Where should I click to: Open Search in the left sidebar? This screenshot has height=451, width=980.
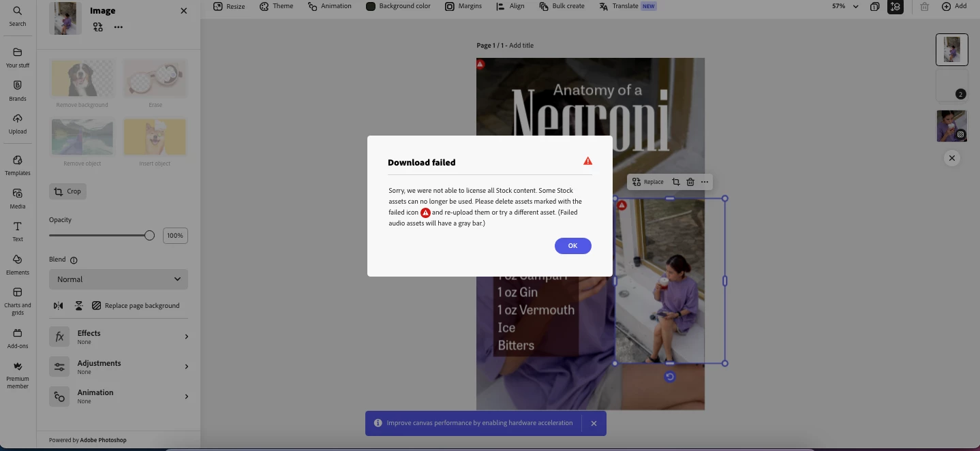[18, 16]
